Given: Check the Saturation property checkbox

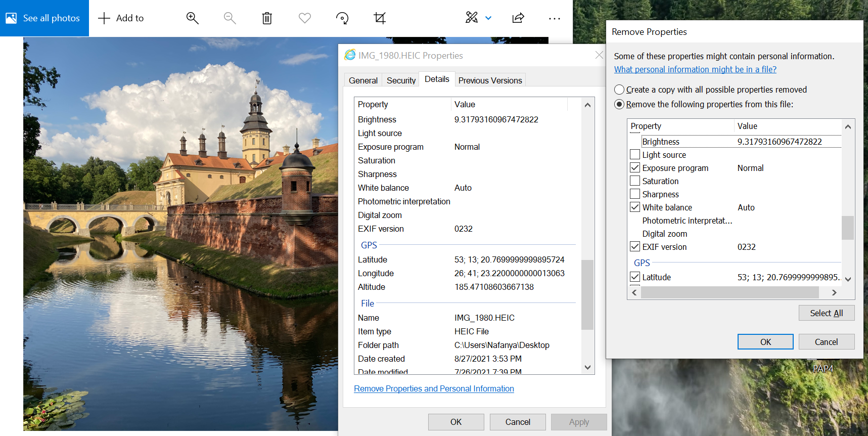Looking at the screenshot, I should [635, 181].
